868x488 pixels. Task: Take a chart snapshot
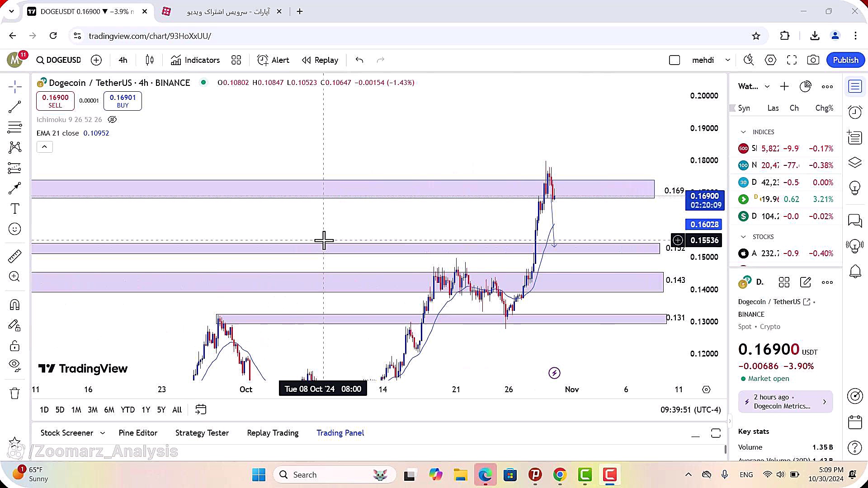(813, 60)
